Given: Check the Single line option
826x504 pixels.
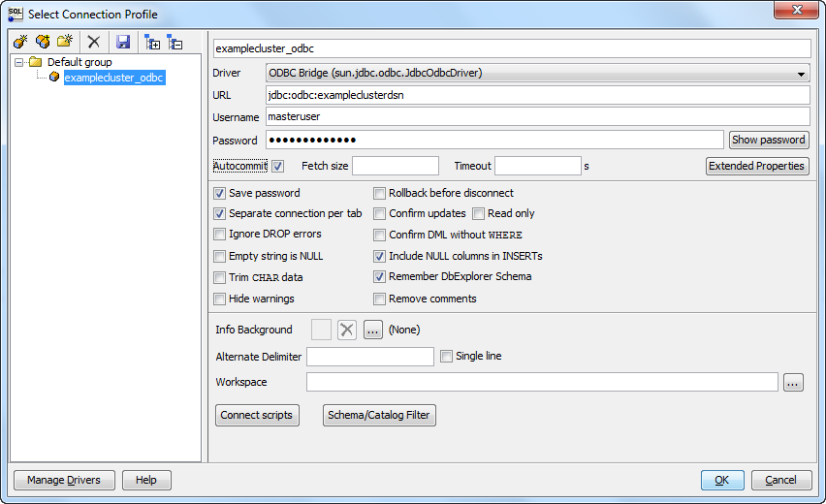Looking at the screenshot, I should coord(446,357).
